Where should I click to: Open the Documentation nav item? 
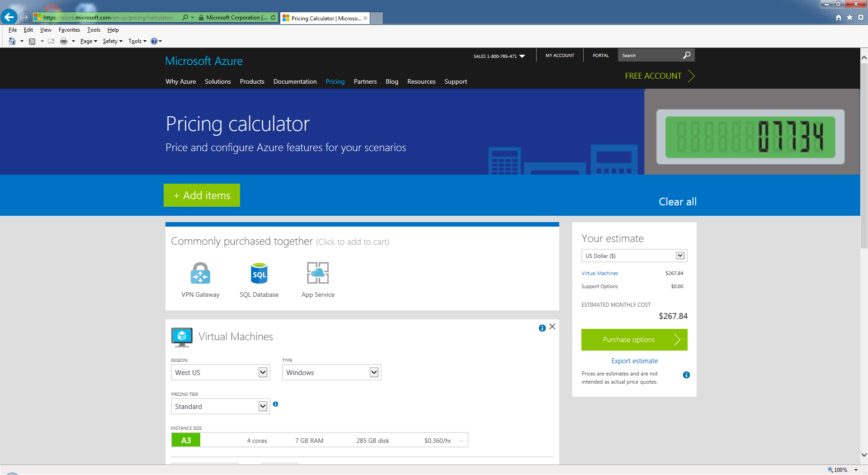point(295,81)
